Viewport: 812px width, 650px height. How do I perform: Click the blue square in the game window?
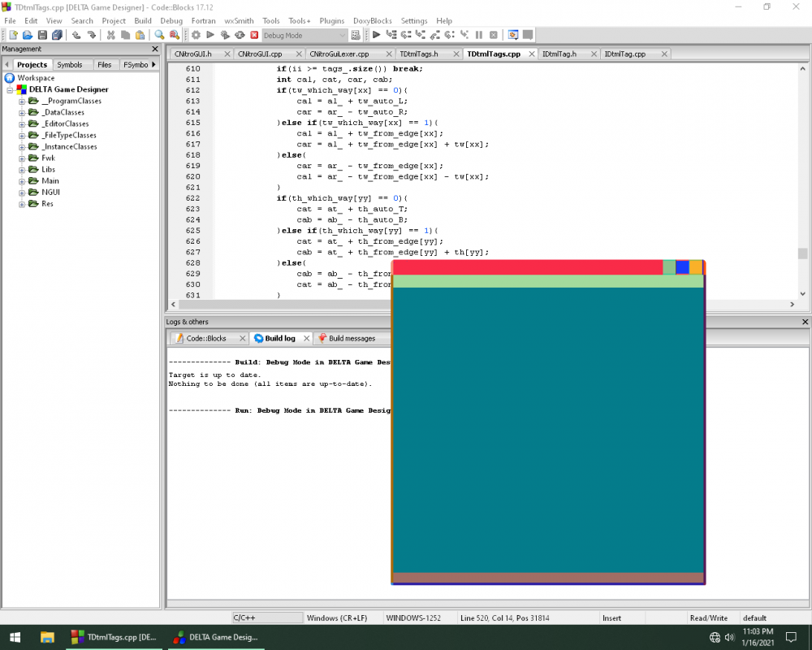coord(682,267)
